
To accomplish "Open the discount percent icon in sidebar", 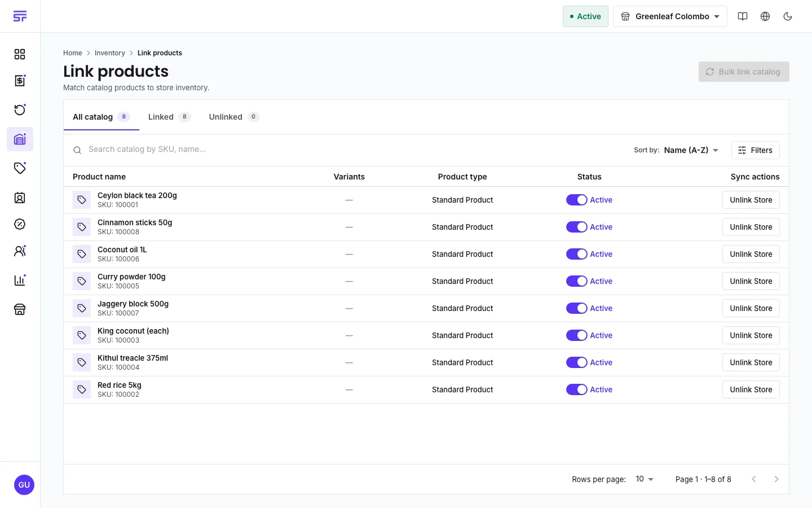I will [x=20, y=224].
